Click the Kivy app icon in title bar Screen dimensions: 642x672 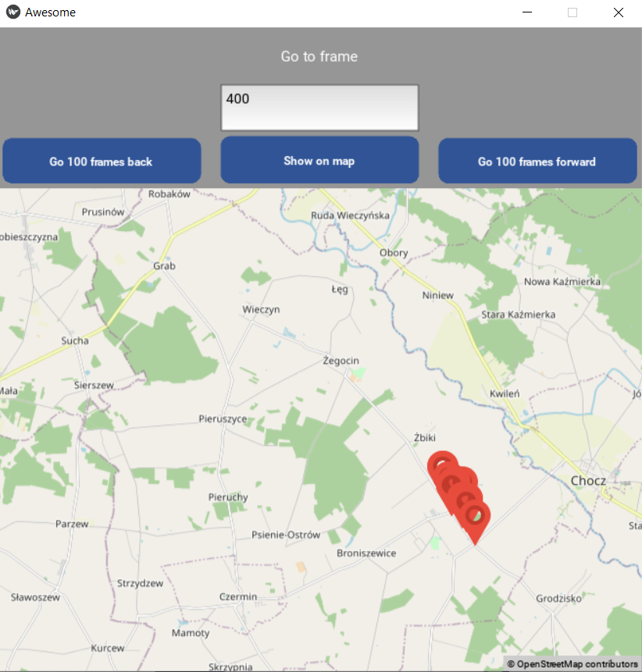12,12
